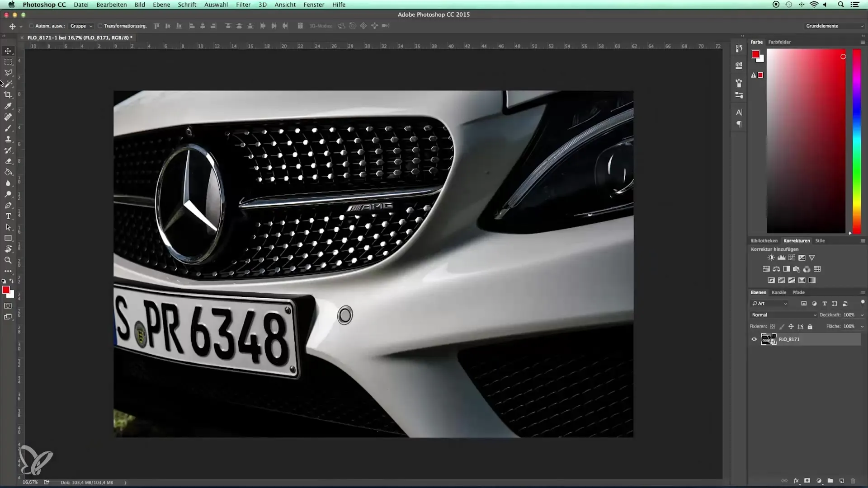Switch to the Kanäle tab
Image resolution: width=868 pixels, height=488 pixels.
(x=779, y=292)
